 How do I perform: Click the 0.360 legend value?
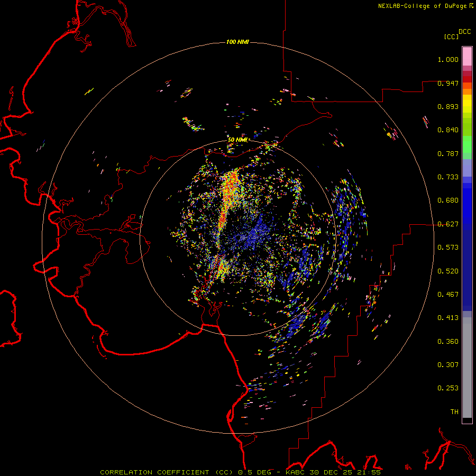[x=448, y=342]
